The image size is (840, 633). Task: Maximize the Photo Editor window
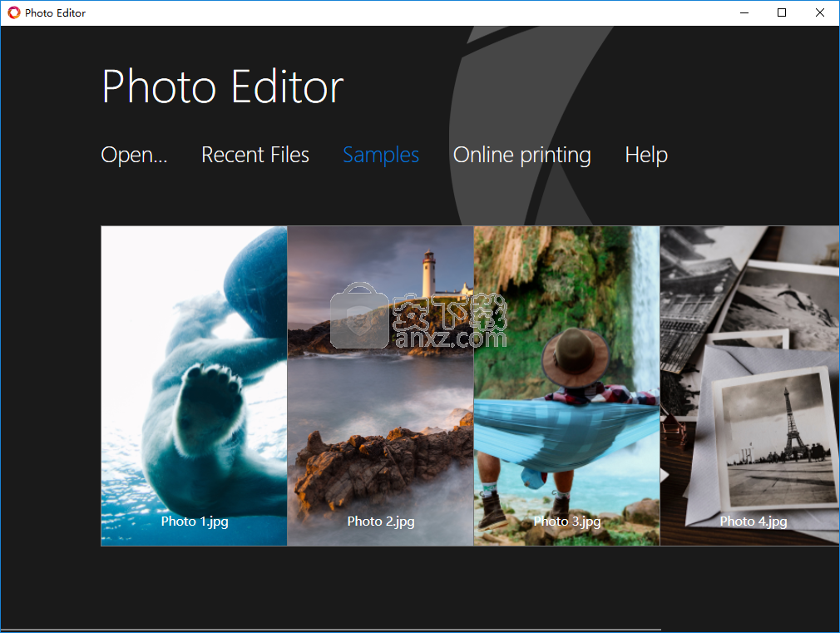[782, 12]
